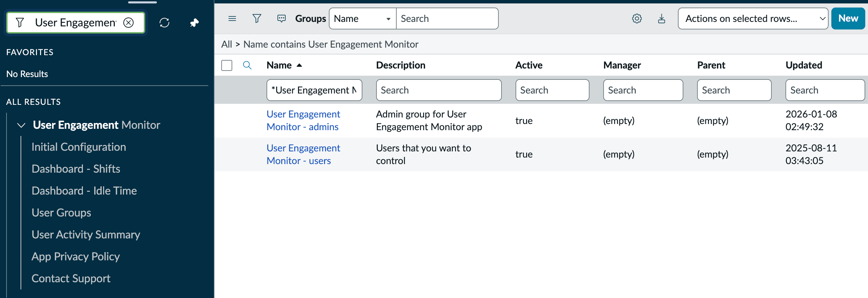The height and width of the screenshot is (298, 868).
Task: Clear the navigator filter text
Action: coord(128,23)
